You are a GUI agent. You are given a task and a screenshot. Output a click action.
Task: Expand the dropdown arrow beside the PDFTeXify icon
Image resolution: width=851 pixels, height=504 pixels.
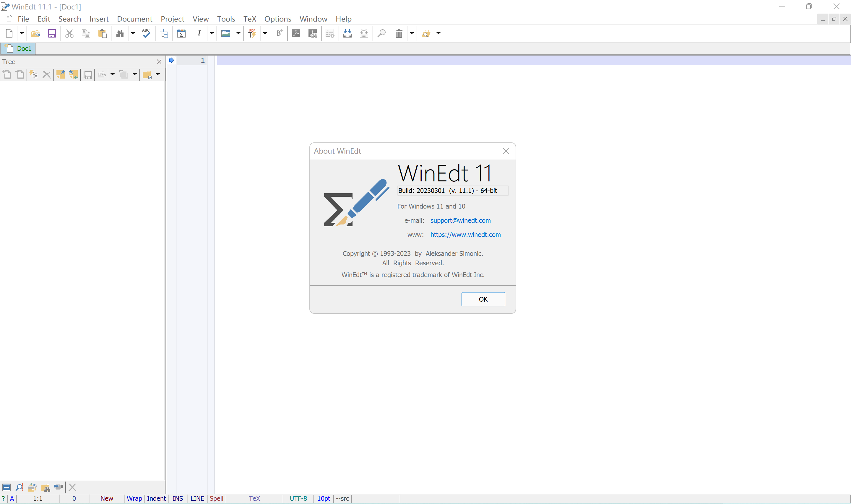pyautogui.click(x=265, y=33)
